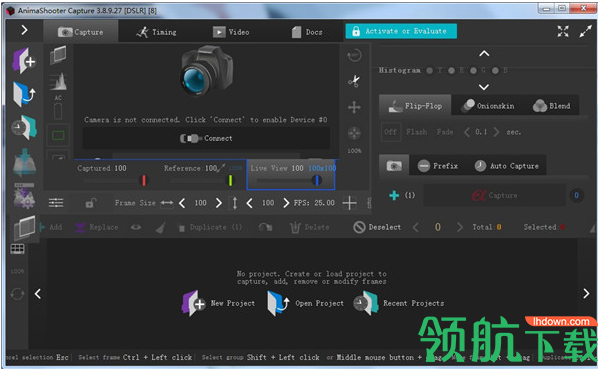Viewport: 598px width, 369px height.
Task: Select the Histogram Y channel radio
Action: point(430,71)
